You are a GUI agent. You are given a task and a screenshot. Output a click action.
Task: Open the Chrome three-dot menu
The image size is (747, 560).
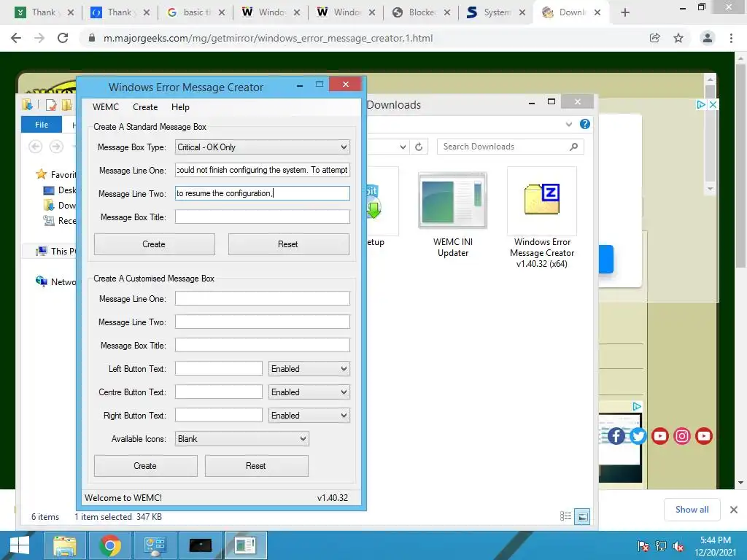point(731,38)
